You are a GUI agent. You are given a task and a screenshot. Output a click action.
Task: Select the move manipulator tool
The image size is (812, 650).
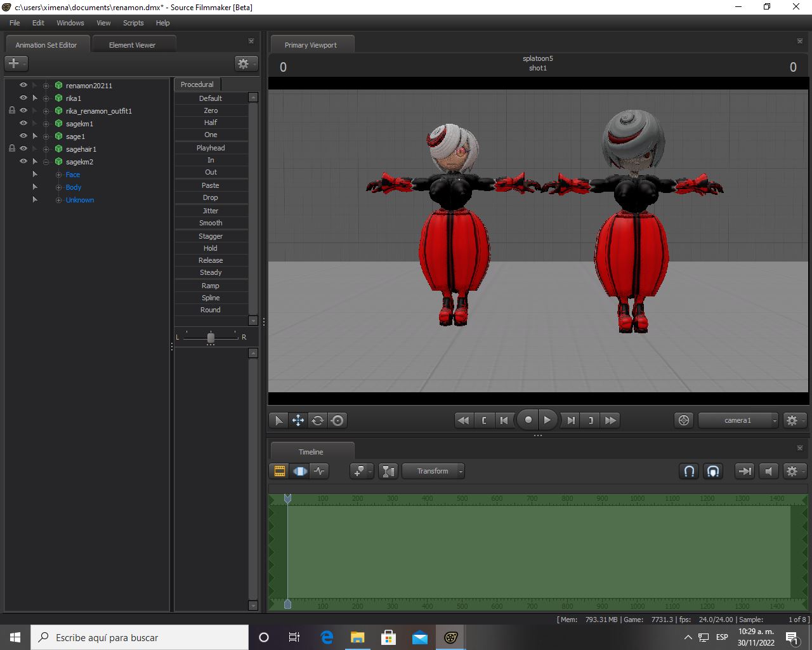coord(298,420)
